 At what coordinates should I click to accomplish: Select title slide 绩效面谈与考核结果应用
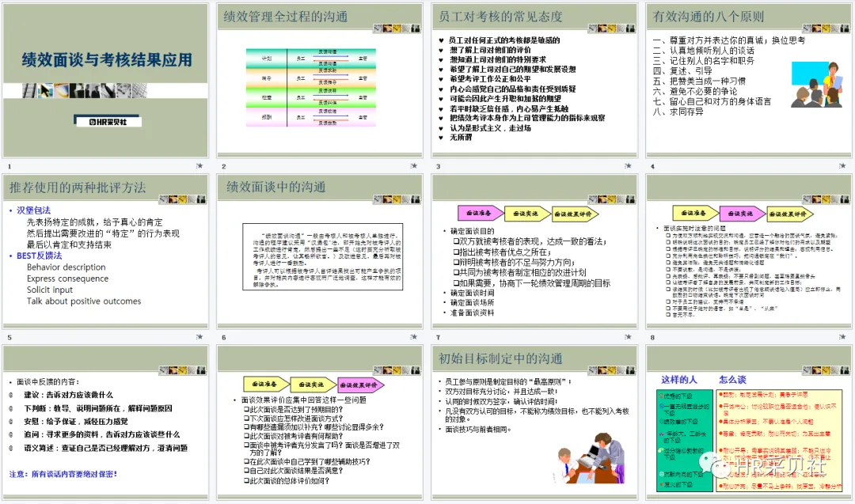pos(105,81)
